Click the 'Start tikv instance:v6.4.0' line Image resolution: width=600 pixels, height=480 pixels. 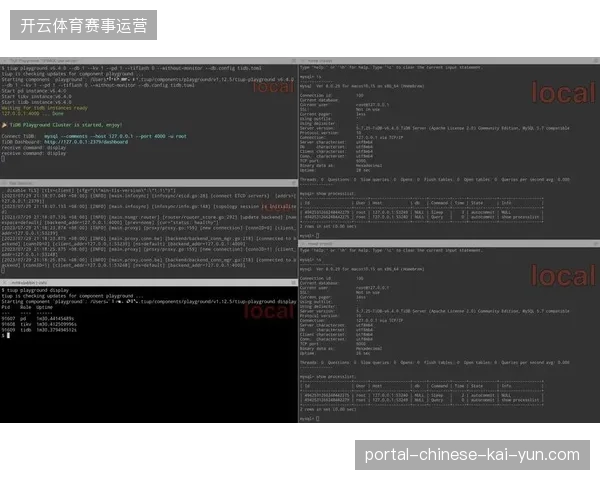[x=36, y=97]
